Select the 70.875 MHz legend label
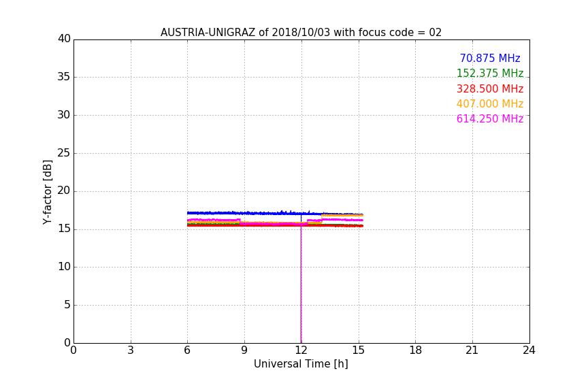The width and height of the screenshot is (588, 392). tap(490, 58)
